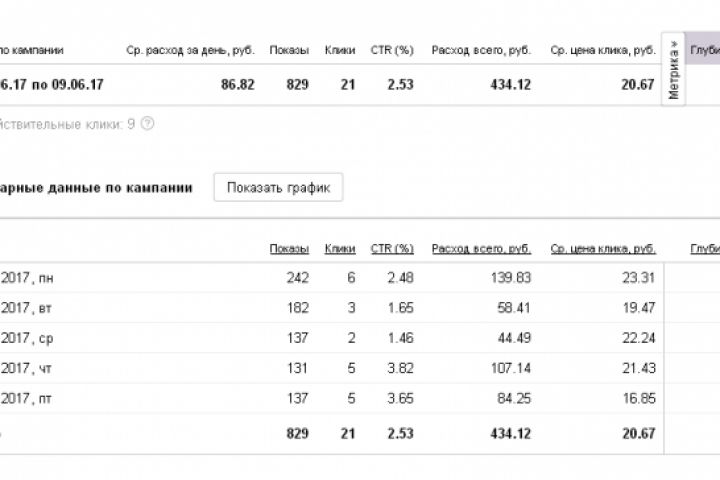Click the cut-off Глубина header in daily table
720x480 pixels.
(704, 249)
